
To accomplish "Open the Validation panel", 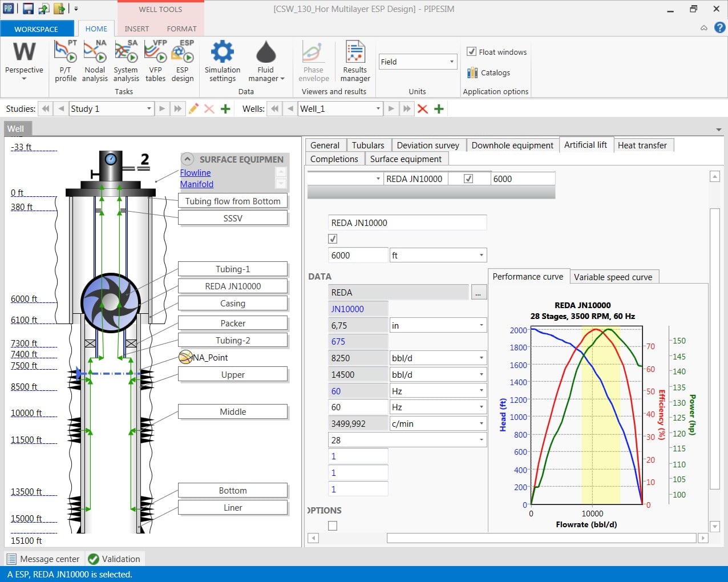I will click(114, 559).
